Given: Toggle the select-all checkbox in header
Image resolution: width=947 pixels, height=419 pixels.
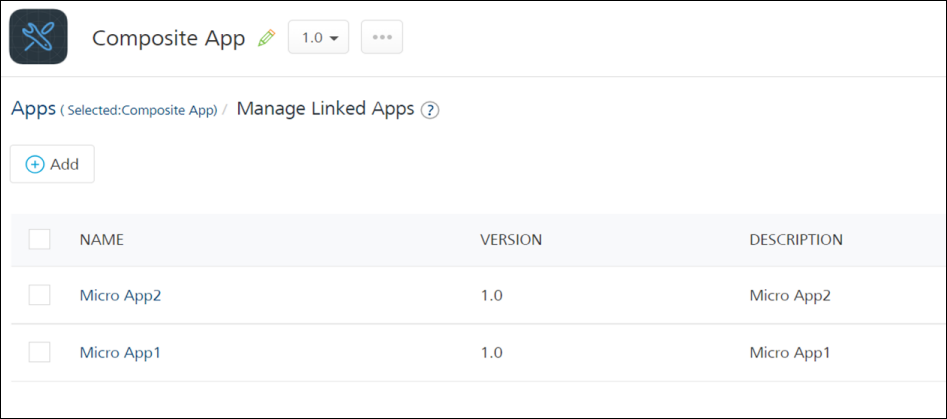Looking at the screenshot, I should point(39,240).
